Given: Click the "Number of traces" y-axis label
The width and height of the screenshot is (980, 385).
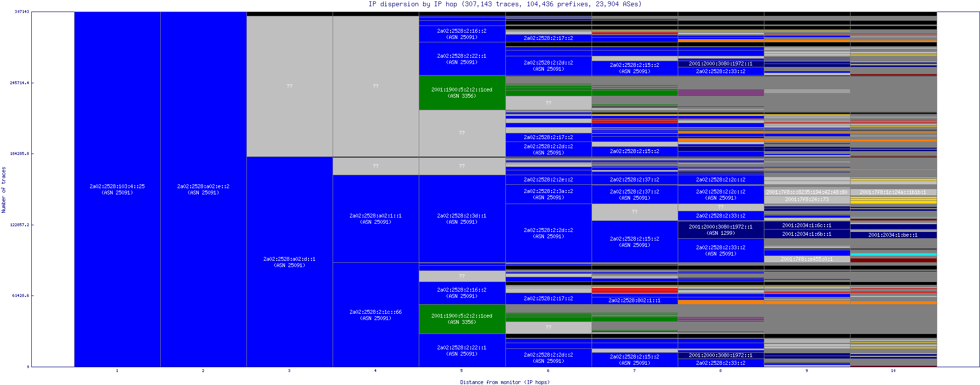Looking at the screenshot, I should tap(3, 190).
